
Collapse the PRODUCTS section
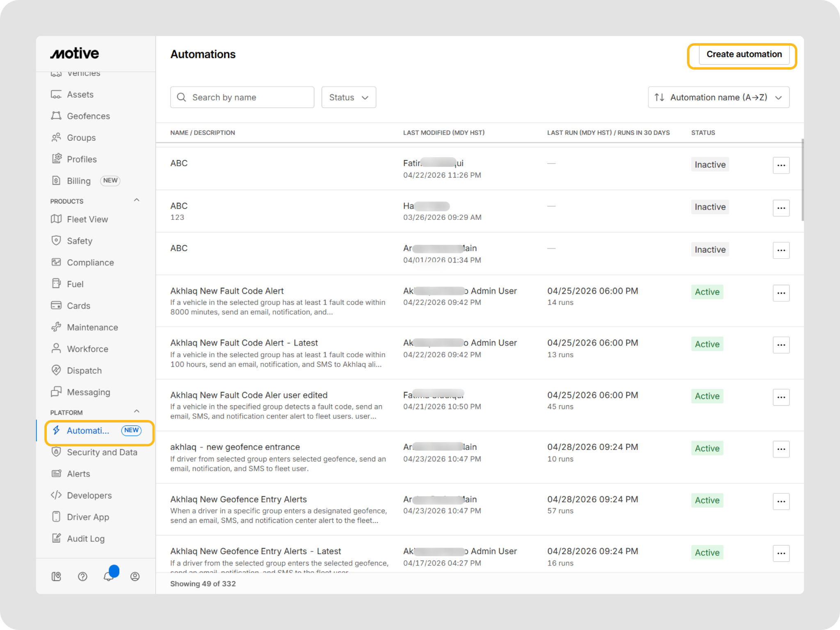pos(137,200)
